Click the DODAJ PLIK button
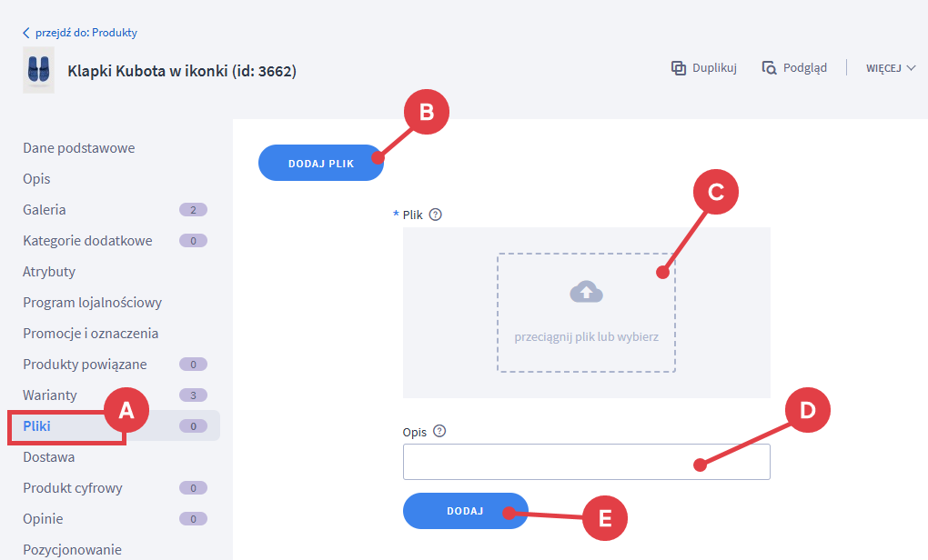The image size is (928, 560). click(321, 163)
